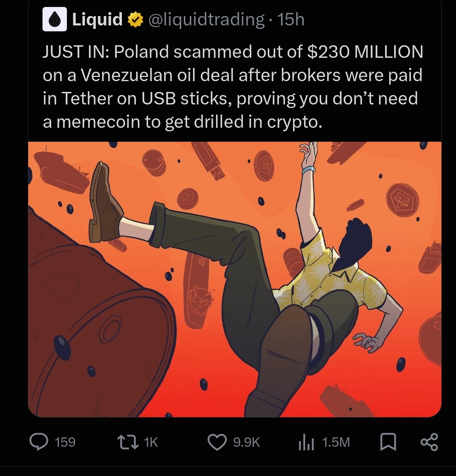The image size is (456, 476).
Task: Click the "$230 MILLION" text in the tweet
Action: (365, 52)
